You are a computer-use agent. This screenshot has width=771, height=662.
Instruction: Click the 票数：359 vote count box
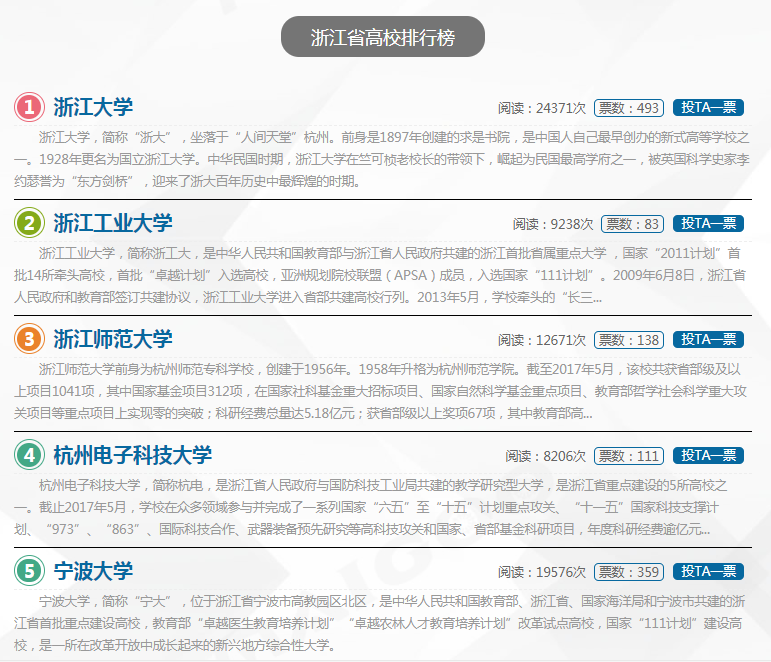tap(629, 572)
